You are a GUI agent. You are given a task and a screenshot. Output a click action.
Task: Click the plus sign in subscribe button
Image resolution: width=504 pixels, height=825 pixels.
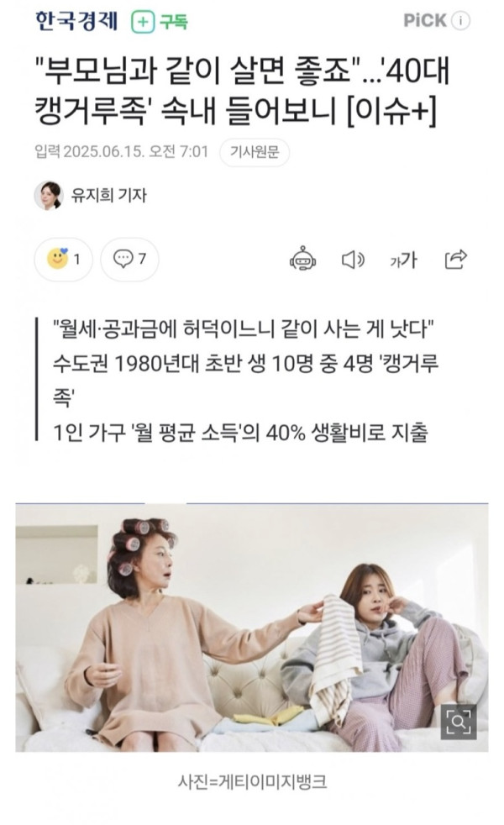(x=142, y=22)
